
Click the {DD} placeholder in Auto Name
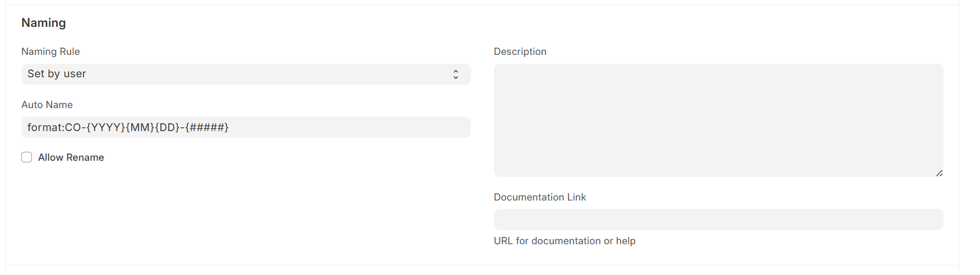(x=167, y=128)
